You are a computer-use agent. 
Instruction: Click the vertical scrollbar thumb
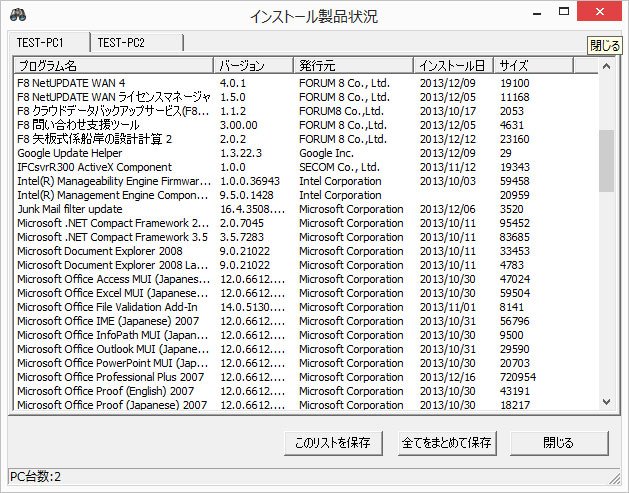pos(607,161)
